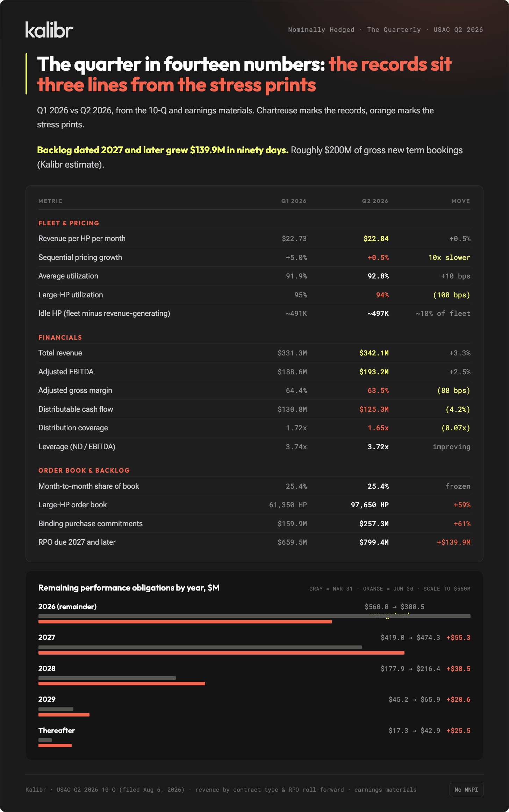
Task: Click the +$25.5 change for Thereafter
Action: tap(458, 731)
